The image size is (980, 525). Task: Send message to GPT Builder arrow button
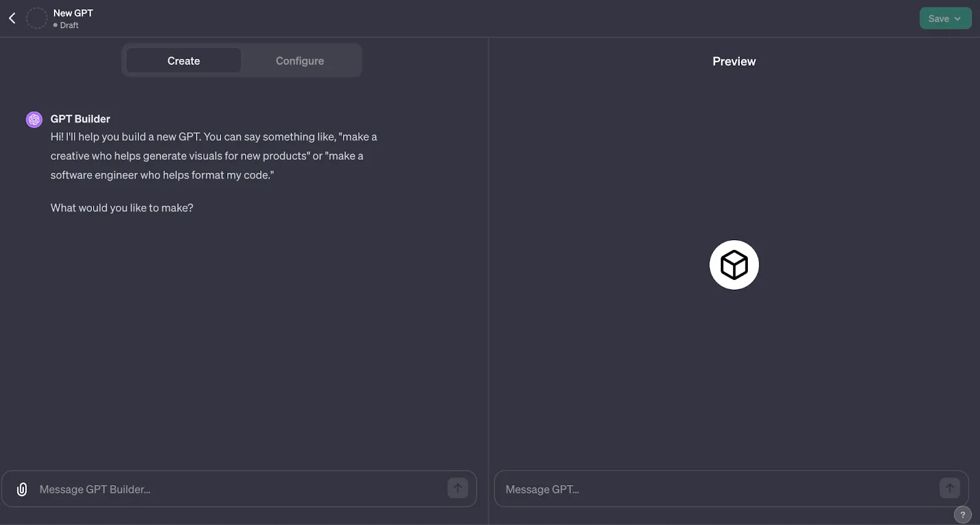click(458, 488)
